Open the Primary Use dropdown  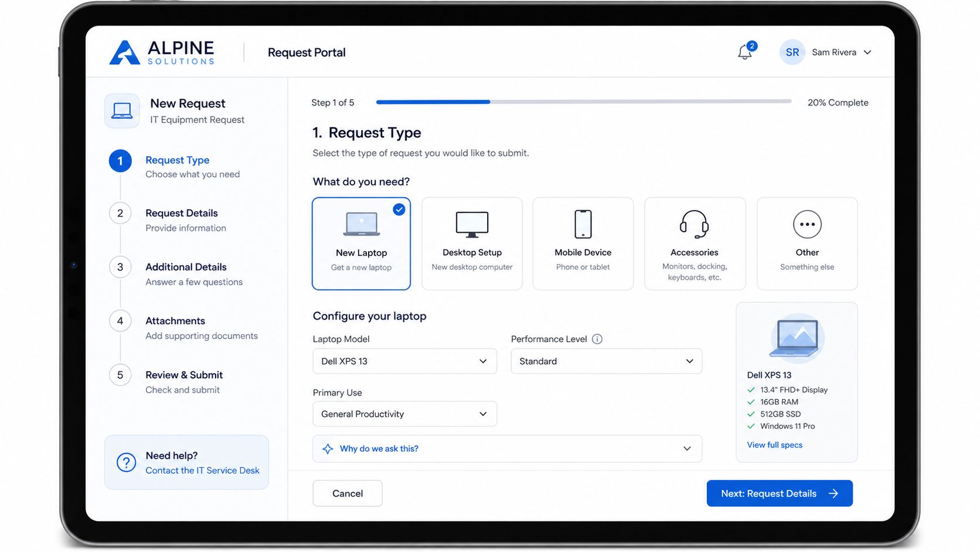coord(404,414)
